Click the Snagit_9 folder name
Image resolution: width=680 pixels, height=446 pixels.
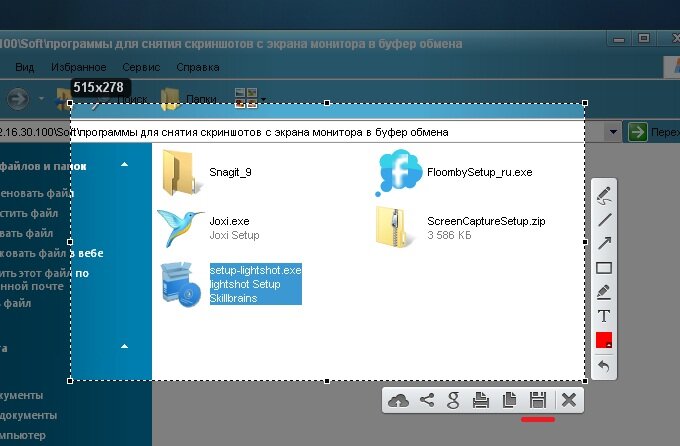tap(230, 172)
